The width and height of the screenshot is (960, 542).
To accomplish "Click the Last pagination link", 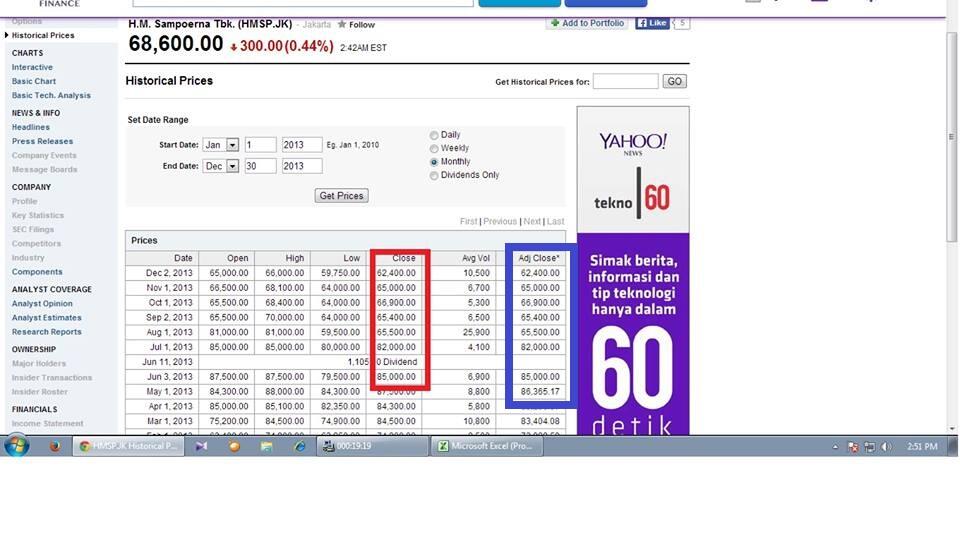I will [x=556, y=222].
